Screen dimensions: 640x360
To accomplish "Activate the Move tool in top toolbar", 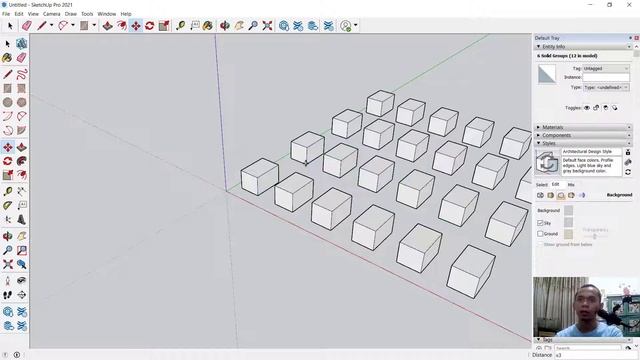I will pos(136,26).
